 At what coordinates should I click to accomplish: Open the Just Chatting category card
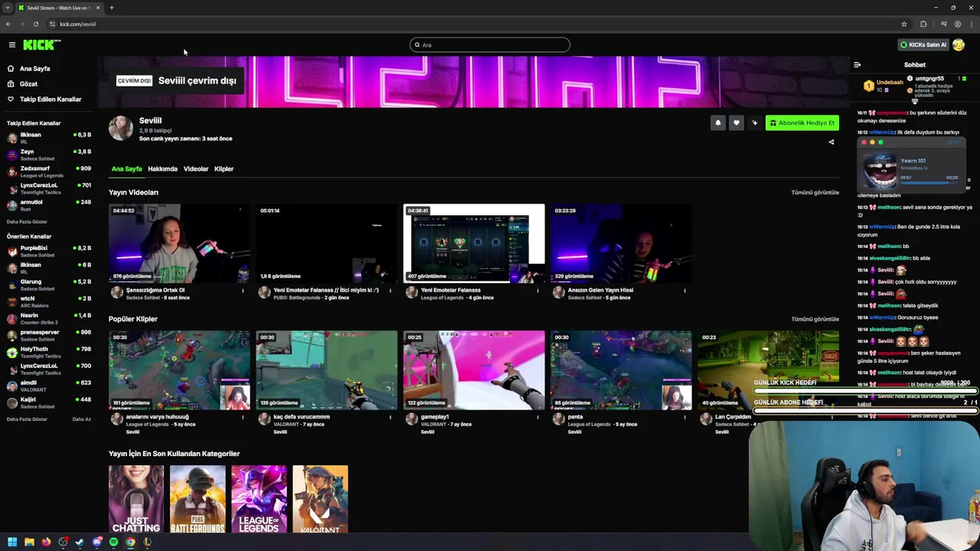(136, 499)
